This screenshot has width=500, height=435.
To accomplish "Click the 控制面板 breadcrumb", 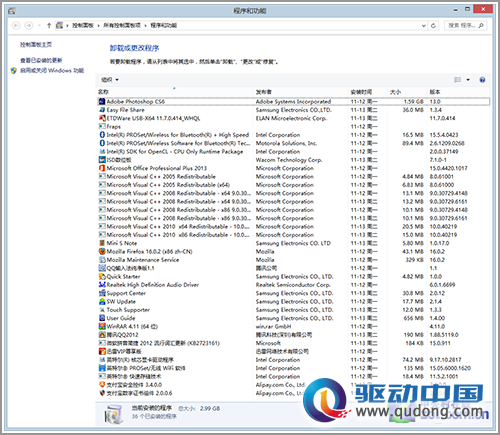I will (x=83, y=25).
